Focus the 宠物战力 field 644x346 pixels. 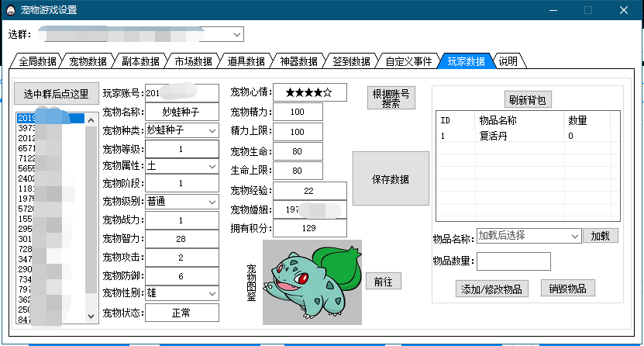[182, 220]
